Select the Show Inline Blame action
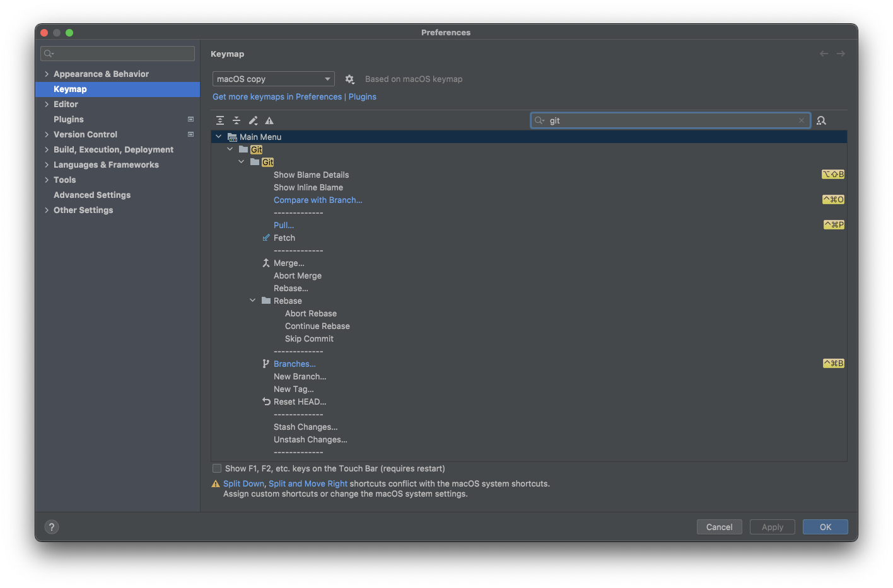893x588 pixels. pos(308,187)
